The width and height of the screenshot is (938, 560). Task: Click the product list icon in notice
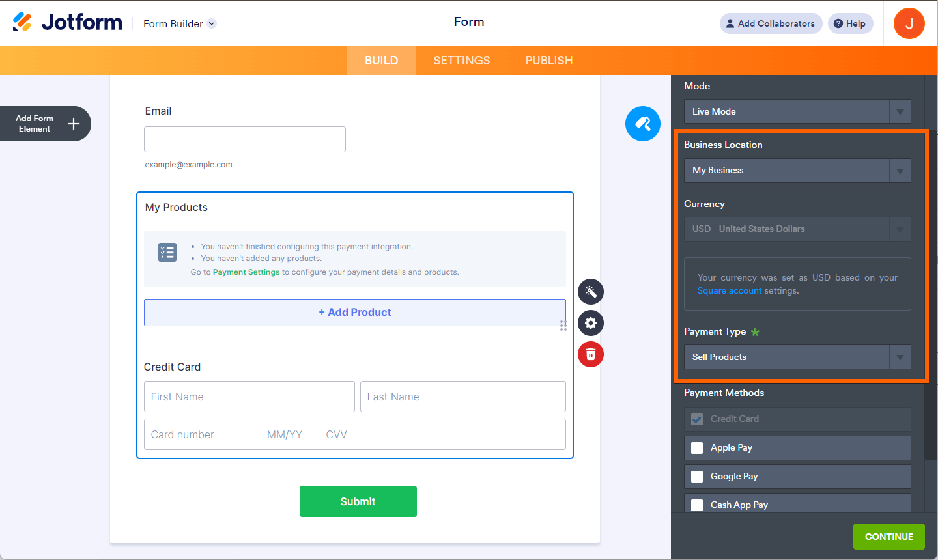(167, 252)
